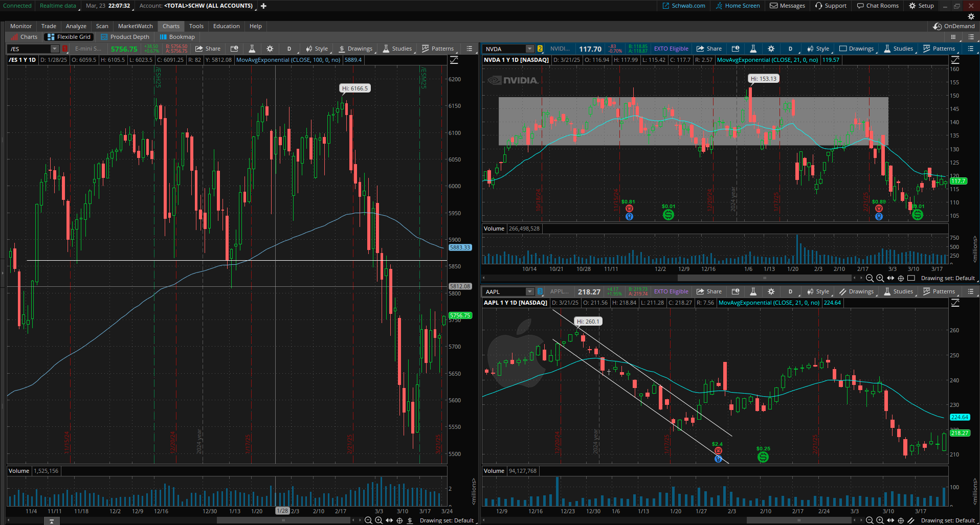Click the /ES chart alert/quick time frame icon
980x525 pixels.
[x=234, y=49]
